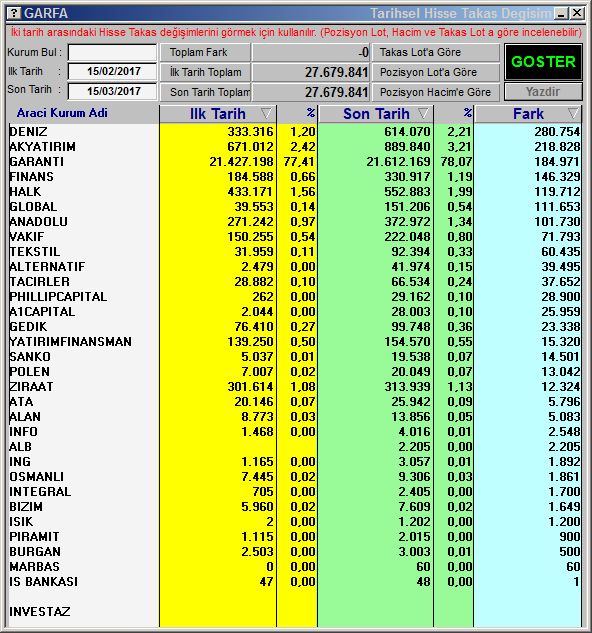The image size is (592, 633).
Task: Select Pozisyon Hacim'e Göre mode
Action: point(435,92)
